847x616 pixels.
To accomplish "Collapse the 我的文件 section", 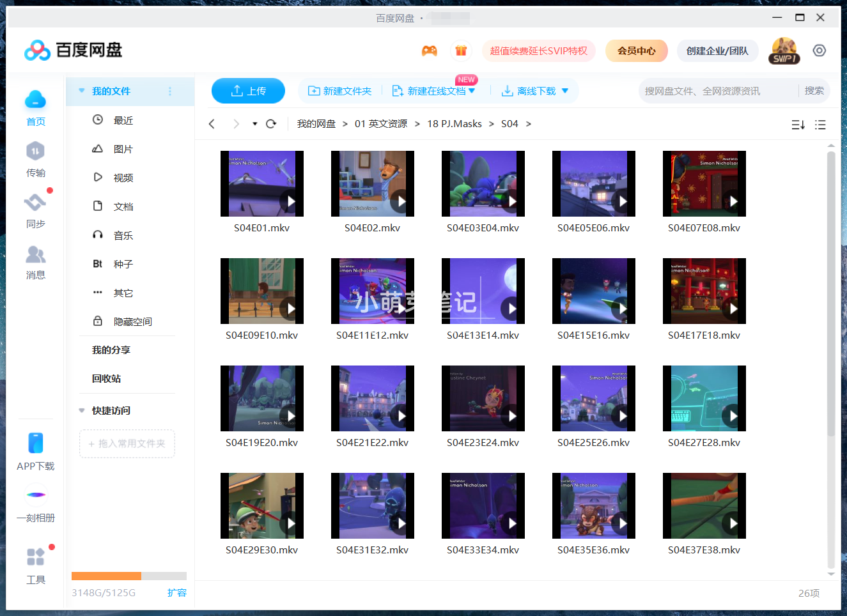I will pos(81,91).
